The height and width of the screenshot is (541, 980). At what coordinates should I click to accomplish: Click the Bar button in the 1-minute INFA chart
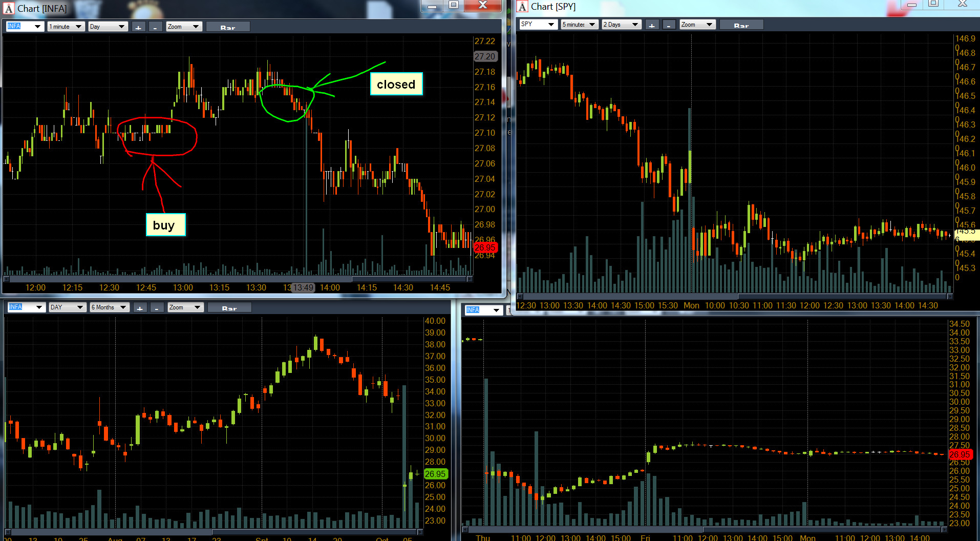coord(228,27)
